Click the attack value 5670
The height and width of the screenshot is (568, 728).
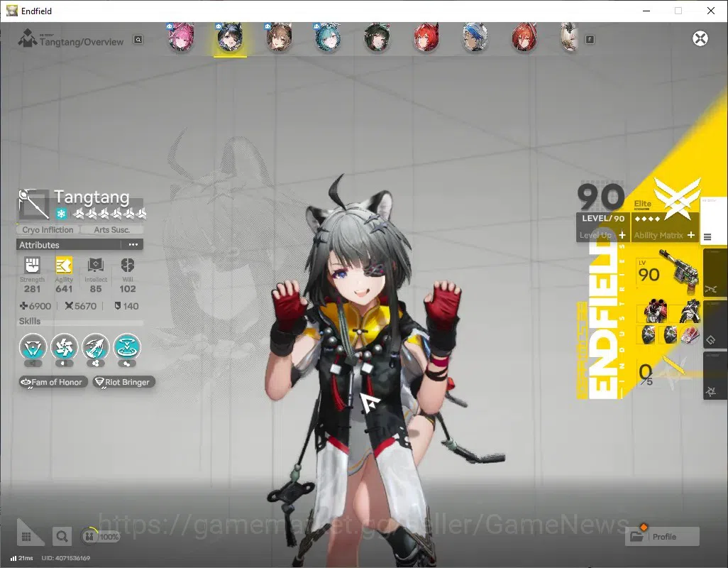tap(81, 306)
